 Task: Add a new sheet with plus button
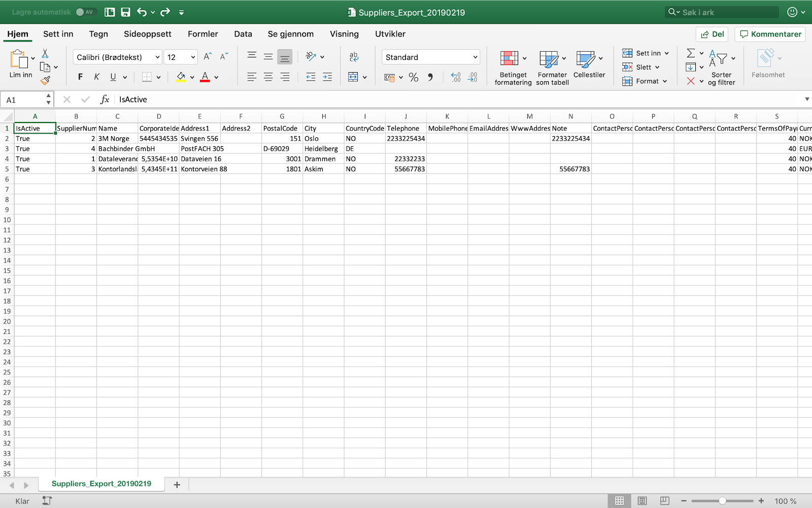(x=177, y=485)
